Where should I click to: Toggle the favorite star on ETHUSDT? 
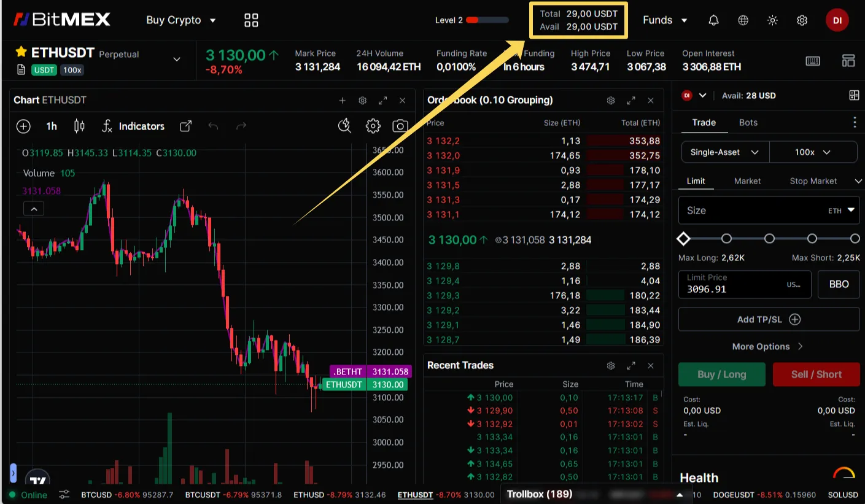(x=23, y=52)
